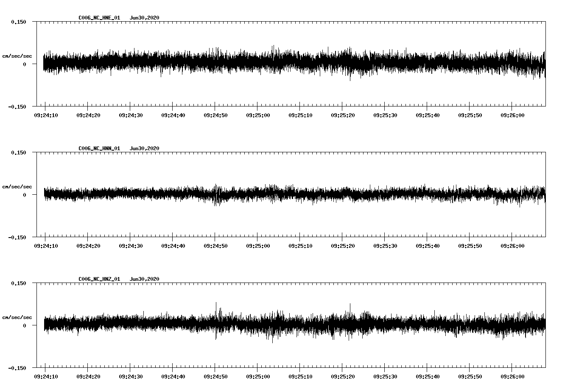This screenshot has height=392, width=576.
Task: Pick the 09:24:40 time label under the HNZ plot
Action: (173, 377)
